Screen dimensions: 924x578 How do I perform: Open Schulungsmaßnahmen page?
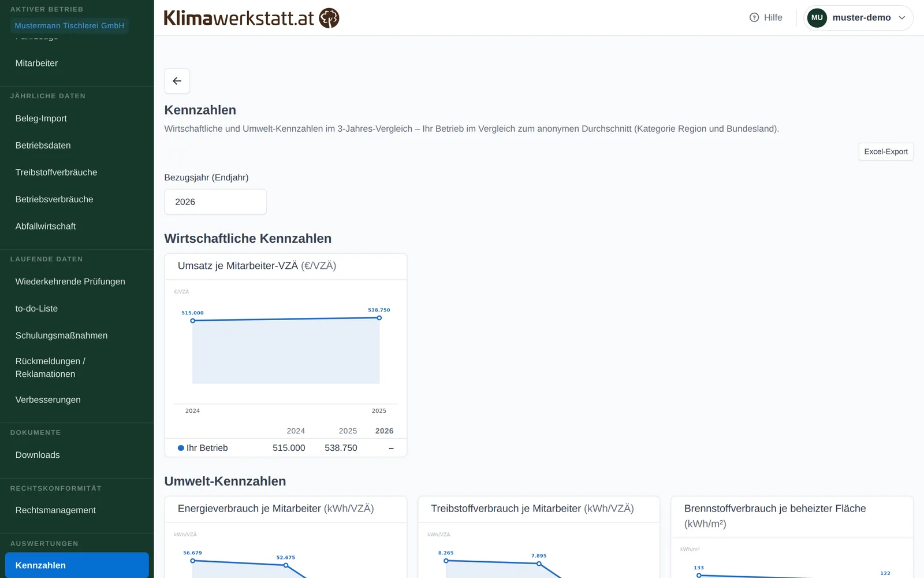click(x=61, y=336)
